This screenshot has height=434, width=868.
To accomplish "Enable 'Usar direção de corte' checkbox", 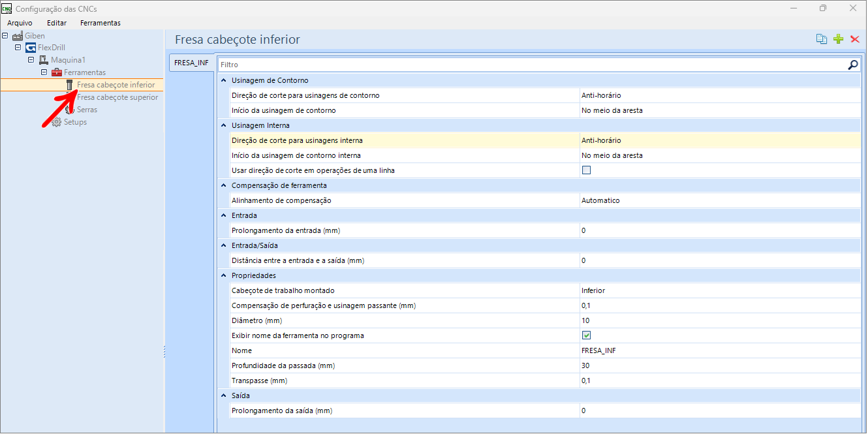I will click(x=586, y=170).
